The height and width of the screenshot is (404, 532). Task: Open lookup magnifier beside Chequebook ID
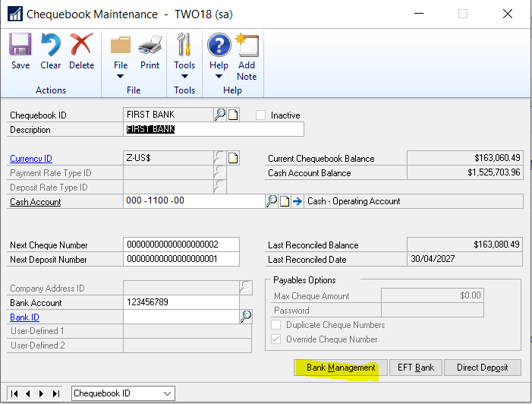[220, 115]
